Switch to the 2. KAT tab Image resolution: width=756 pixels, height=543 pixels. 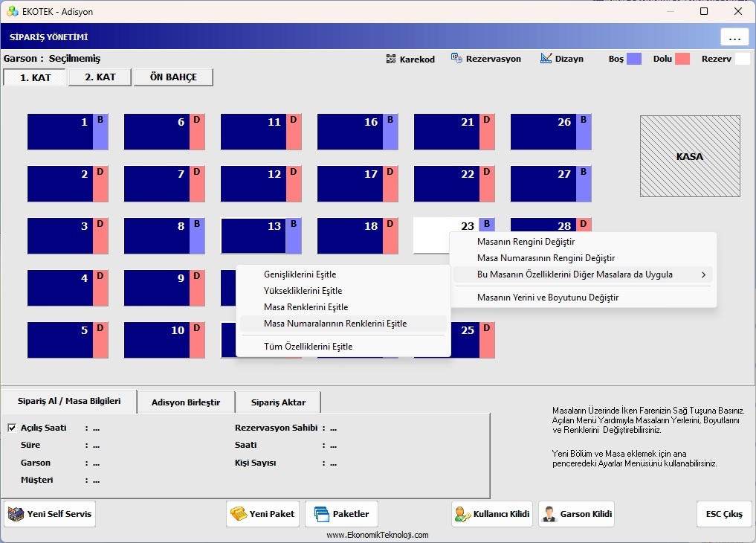coord(100,77)
